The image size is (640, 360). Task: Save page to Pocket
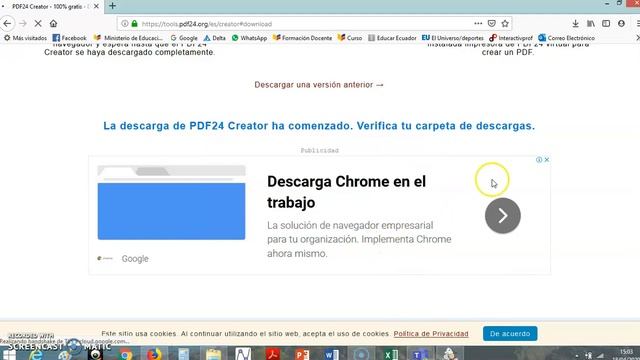click(x=492, y=24)
